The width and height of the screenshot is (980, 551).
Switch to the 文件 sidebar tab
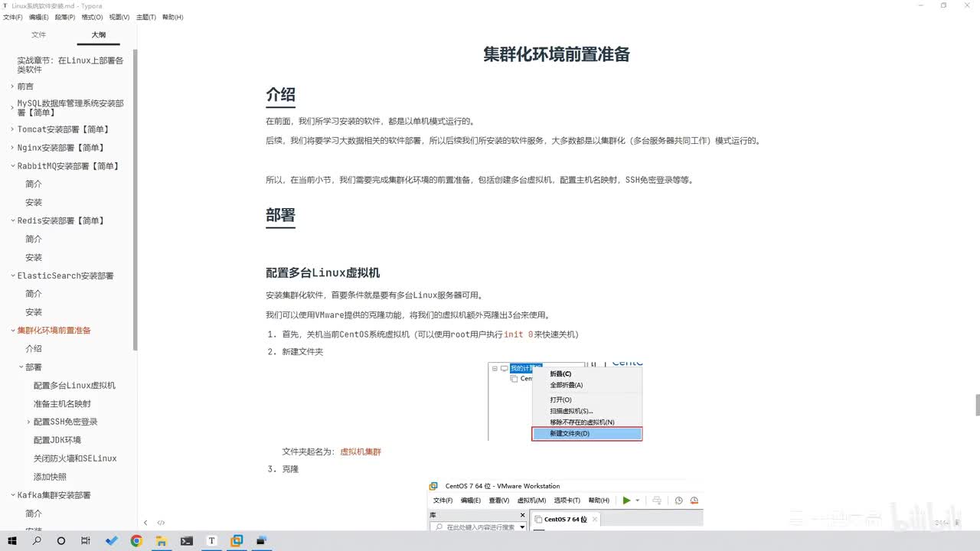pyautogui.click(x=38, y=35)
